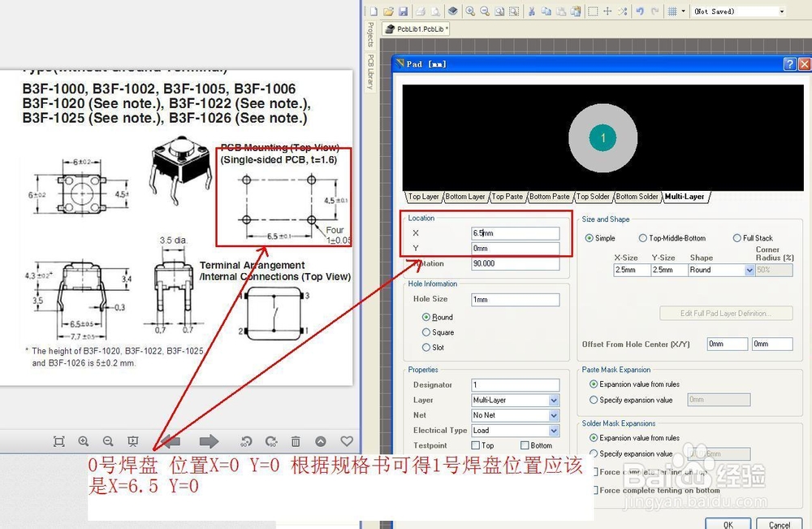The width and height of the screenshot is (812, 529).
Task: Click Cancel in the Pad dialog
Action: 780,523
